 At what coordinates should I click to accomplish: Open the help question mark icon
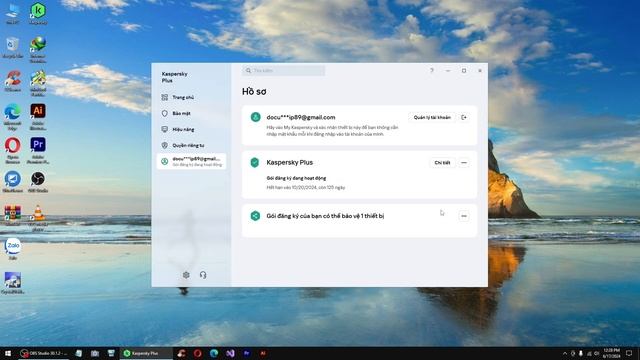point(431,71)
